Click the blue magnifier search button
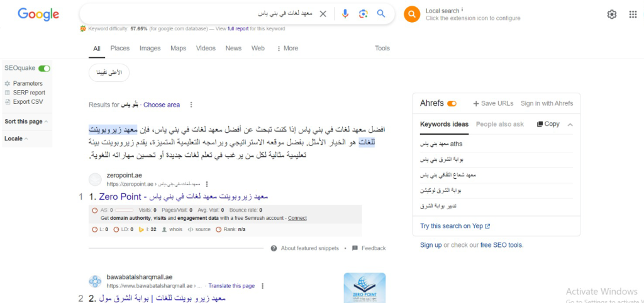 [381, 14]
